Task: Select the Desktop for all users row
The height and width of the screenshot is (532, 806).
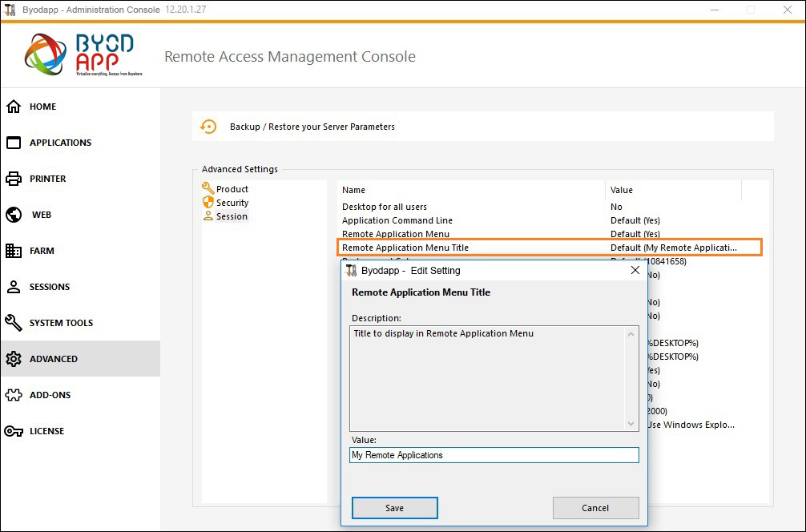Action: pyautogui.click(x=550, y=207)
